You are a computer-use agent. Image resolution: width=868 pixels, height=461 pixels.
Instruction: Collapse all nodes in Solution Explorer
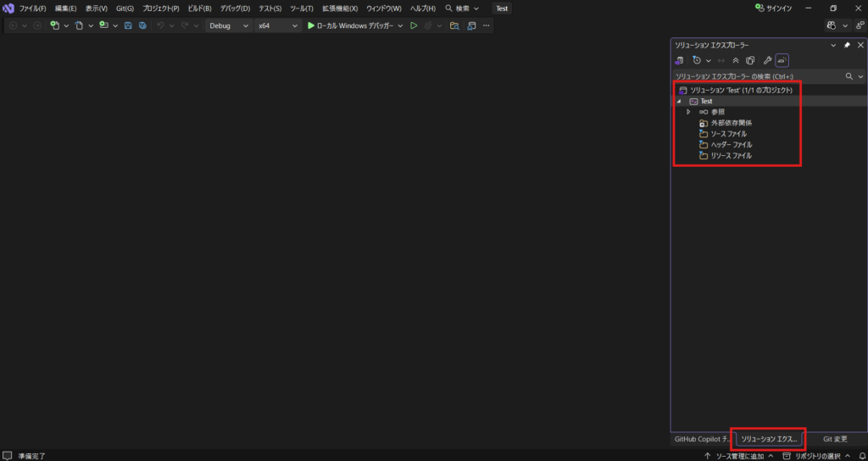[x=736, y=60]
